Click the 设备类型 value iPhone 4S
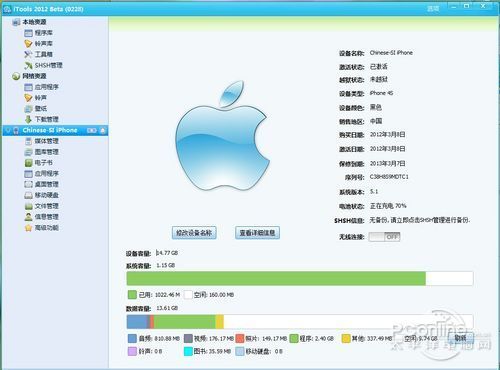Screen dimensions: 500x370 point(381,93)
